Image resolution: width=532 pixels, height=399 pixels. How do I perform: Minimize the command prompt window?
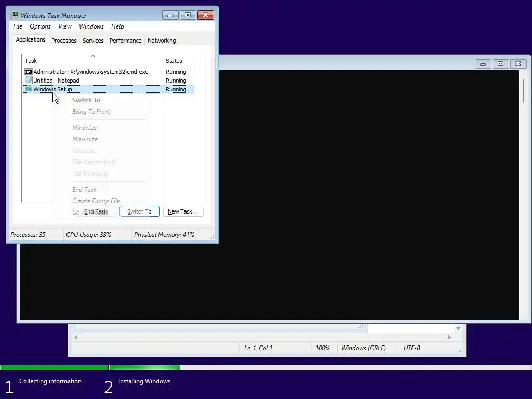(x=483, y=64)
